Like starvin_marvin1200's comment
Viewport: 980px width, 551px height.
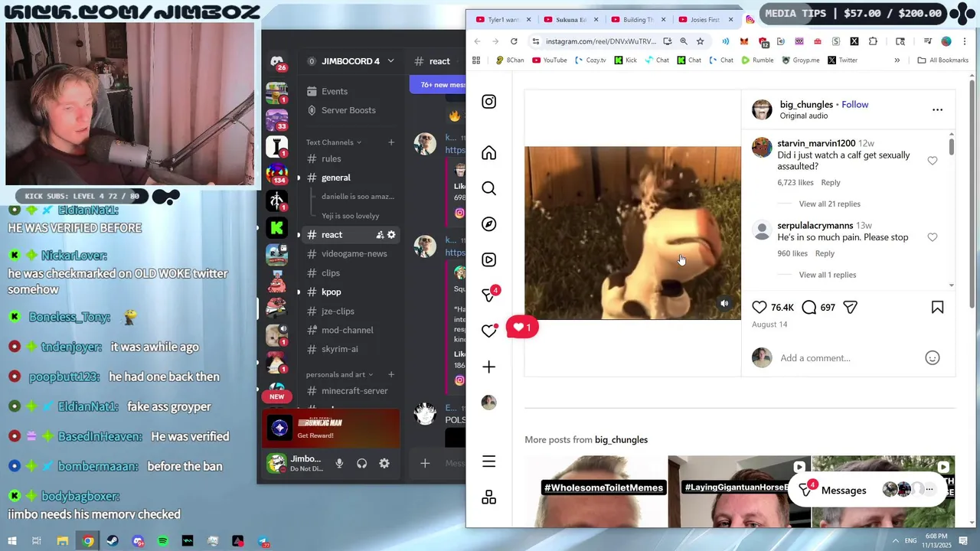click(932, 161)
